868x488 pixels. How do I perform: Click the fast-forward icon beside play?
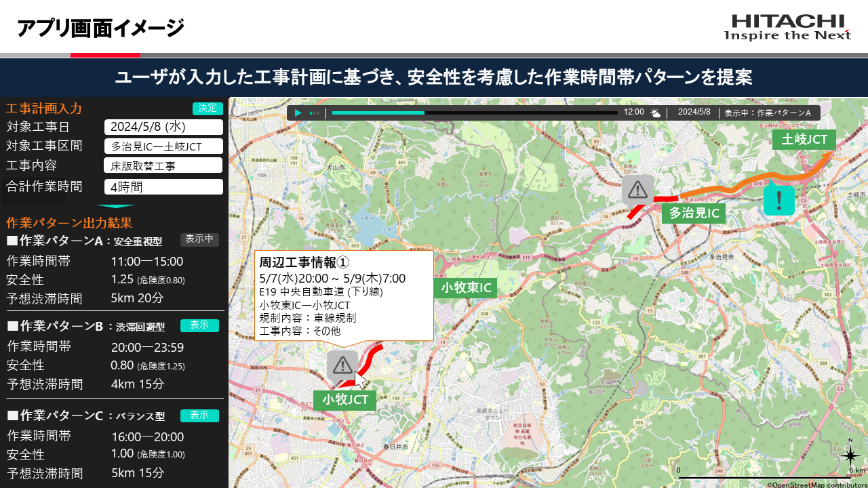[x=314, y=113]
